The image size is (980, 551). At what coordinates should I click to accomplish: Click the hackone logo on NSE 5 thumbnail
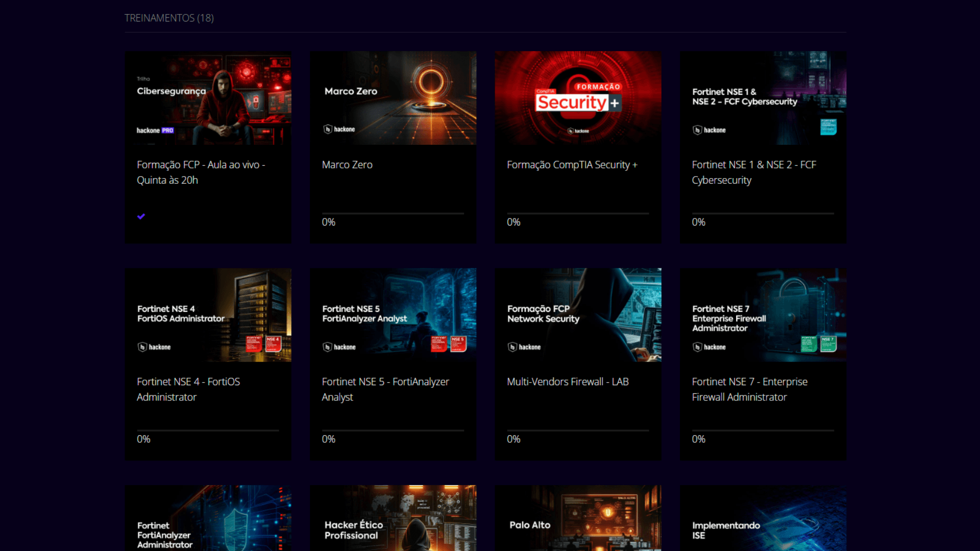pos(339,347)
